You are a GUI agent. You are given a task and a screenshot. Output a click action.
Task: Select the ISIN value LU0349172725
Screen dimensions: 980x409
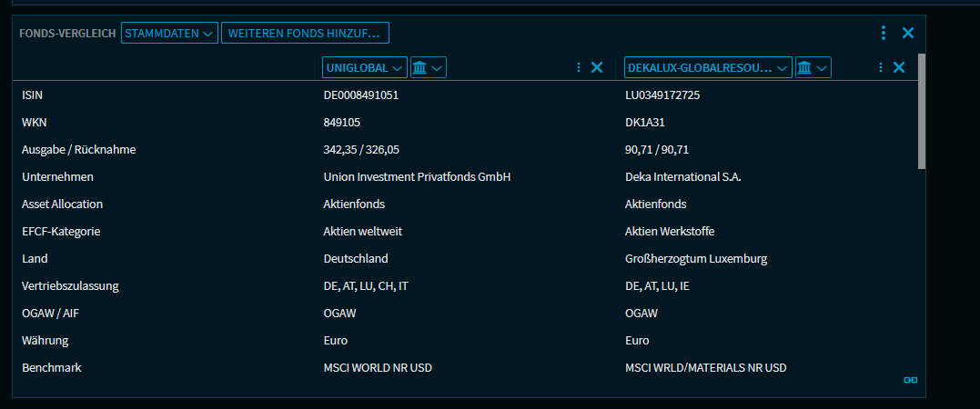662,95
